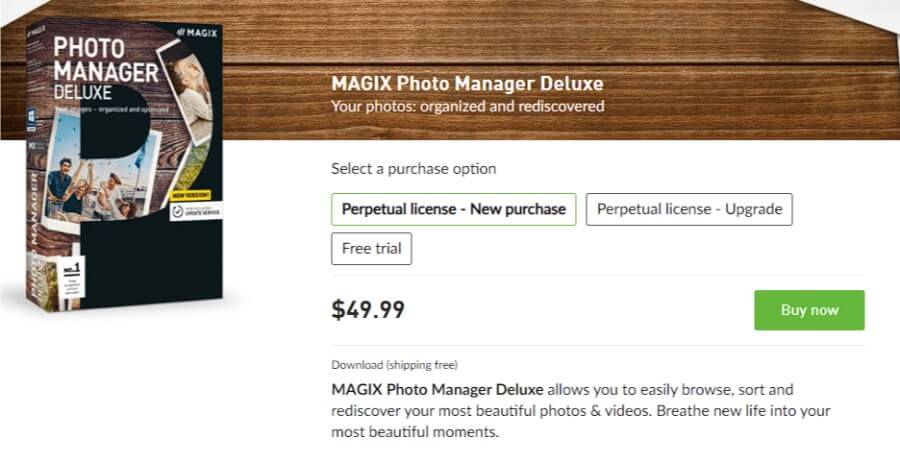Click the MAGIX Photo Manager Deluxe heading
Screen dimensions: 900x463
pos(467,83)
